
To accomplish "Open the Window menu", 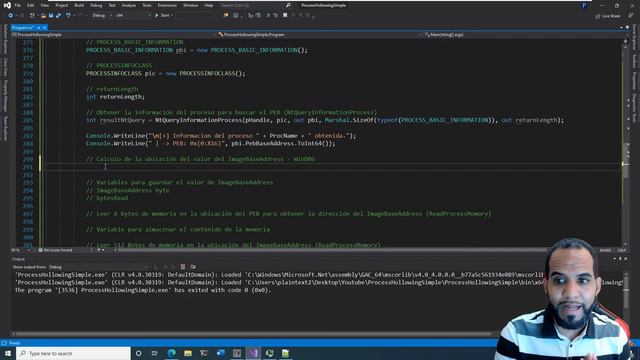I will 190,5.
